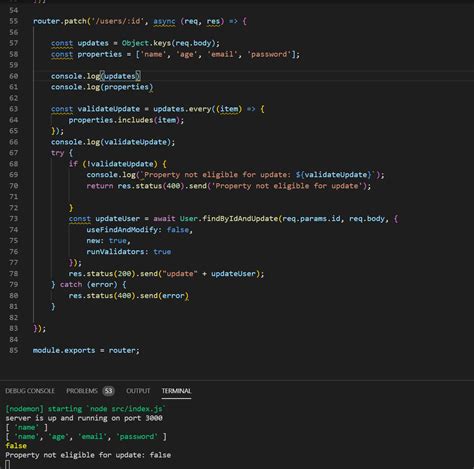This screenshot has height=469, width=474.
Task: Click 'console.log(validateUpdate)' on line 66
Action: [x=111, y=142]
